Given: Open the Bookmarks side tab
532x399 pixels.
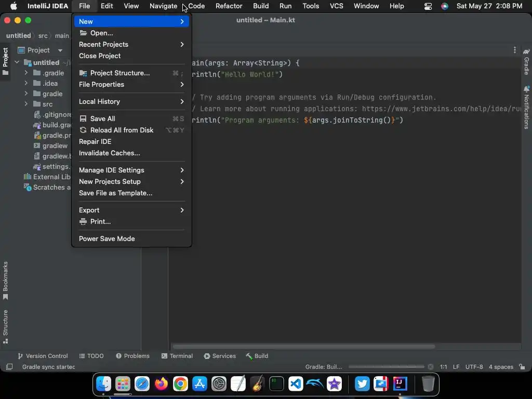Looking at the screenshot, I should (5, 281).
